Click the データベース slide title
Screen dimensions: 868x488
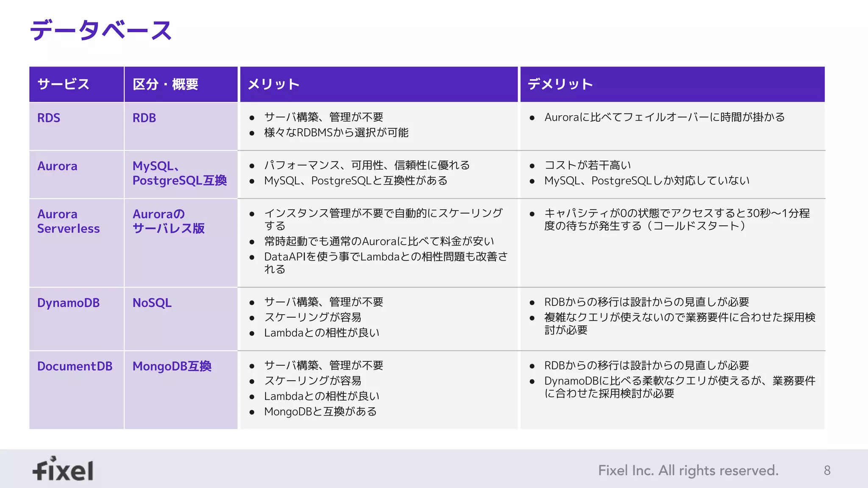click(x=101, y=30)
